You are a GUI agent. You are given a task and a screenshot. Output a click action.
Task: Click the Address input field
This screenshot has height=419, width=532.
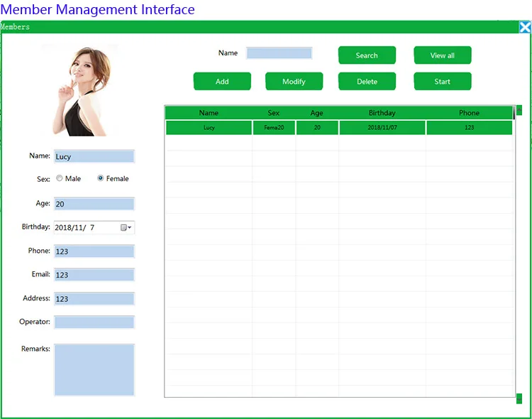click(x=94, y=299)
